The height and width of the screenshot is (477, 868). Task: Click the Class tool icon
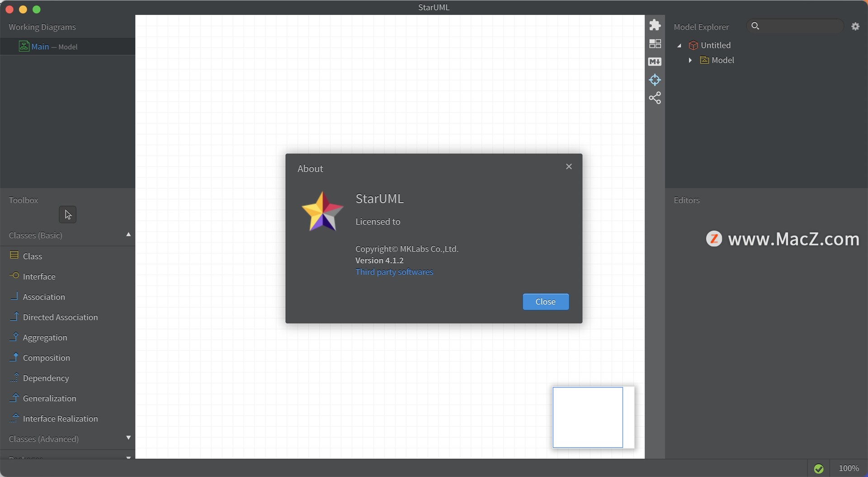click(x=14, y=255)
